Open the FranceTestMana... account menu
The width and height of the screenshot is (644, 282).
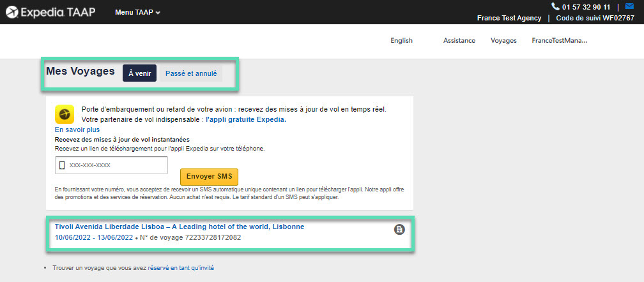pyautogui.click(x=560, y=41)
